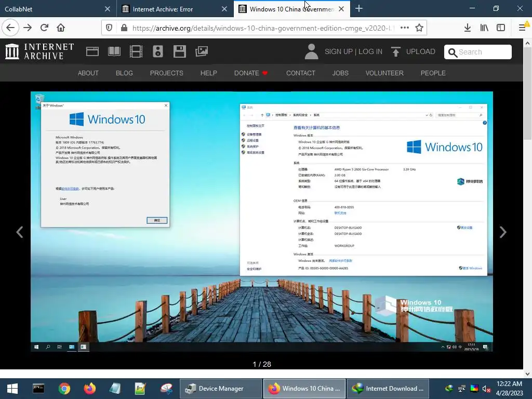This screenshot has width=532, height=399.
Task: Open page actions three-dot menu
Action: click(404, 28)
